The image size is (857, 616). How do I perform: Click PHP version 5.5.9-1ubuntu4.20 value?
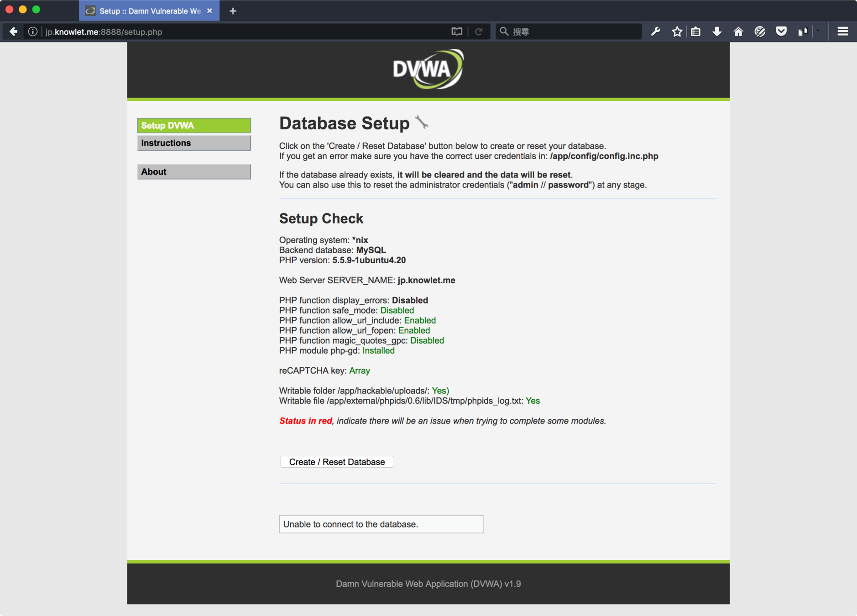tap(369, 260)
